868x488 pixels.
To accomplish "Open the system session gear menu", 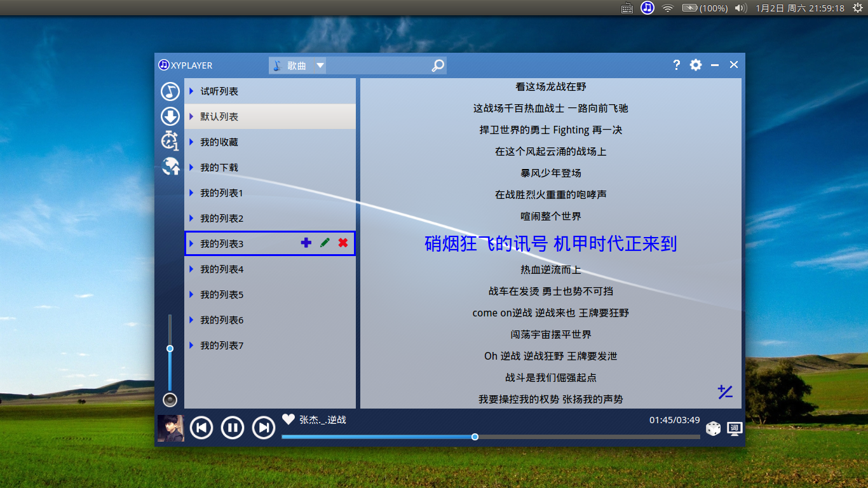I will point(857,8).
